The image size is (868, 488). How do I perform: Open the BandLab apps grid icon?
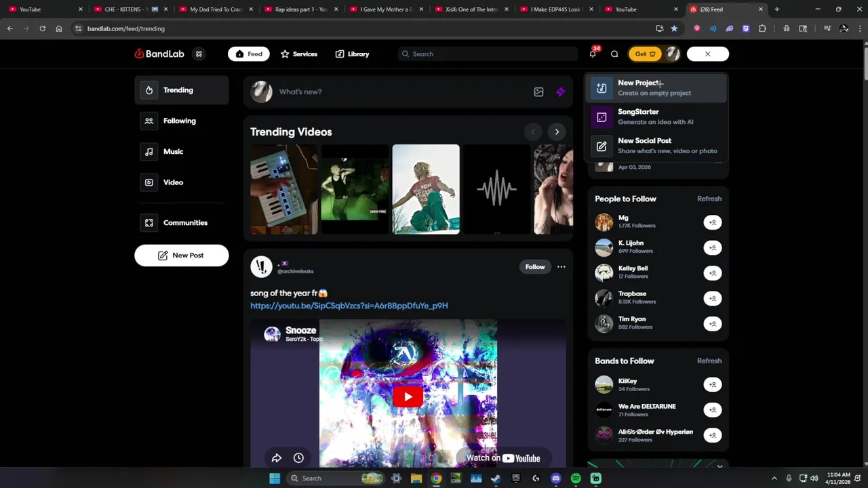point(199,54)
